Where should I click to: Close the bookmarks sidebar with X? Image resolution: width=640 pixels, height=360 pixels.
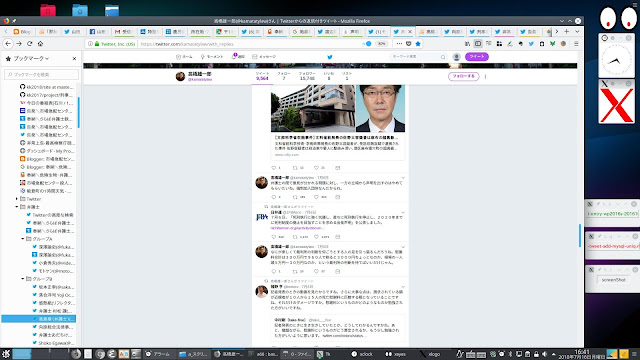pos(74,59)
